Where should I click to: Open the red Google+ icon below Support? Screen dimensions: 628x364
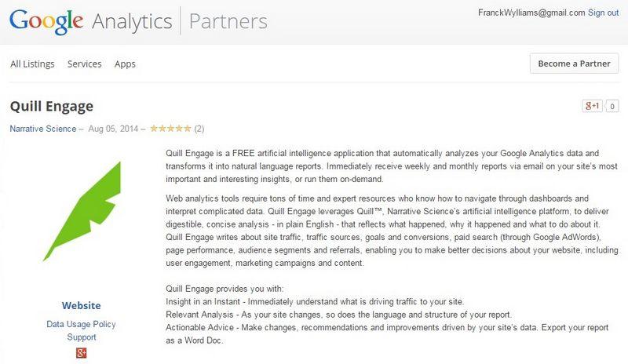pos(81,352)
